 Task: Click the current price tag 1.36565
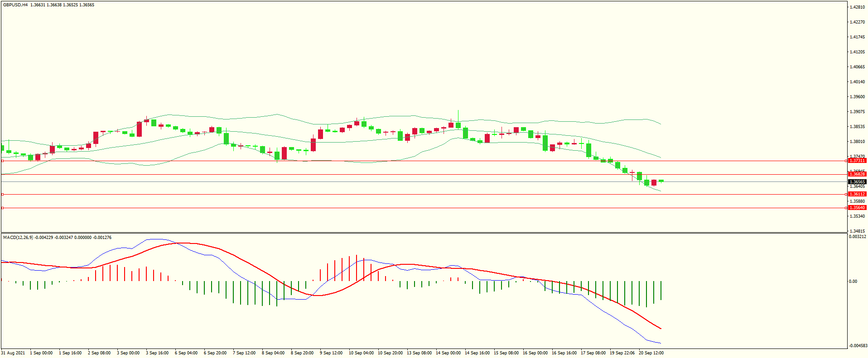pyautogui.click(x=857, y=182)
